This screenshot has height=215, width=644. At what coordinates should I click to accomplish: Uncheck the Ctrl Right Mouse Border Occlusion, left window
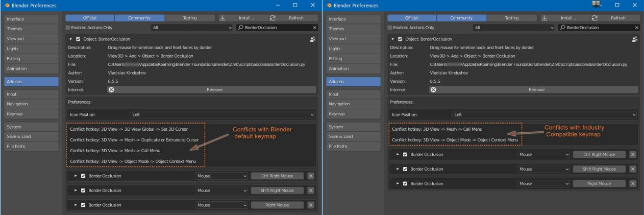(x=83, y=176)
